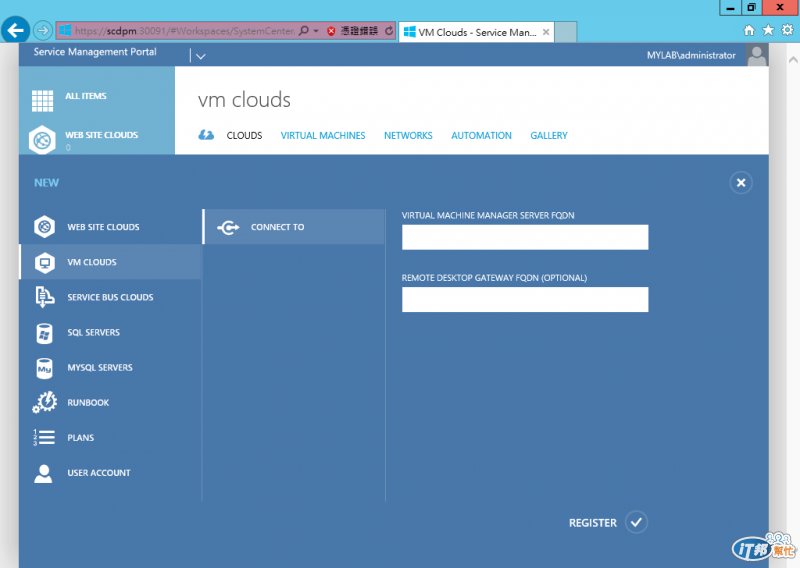The width and height of the screenshot is (800, 568).
Task: Click the browser Home icon
Action: (749, 30)
